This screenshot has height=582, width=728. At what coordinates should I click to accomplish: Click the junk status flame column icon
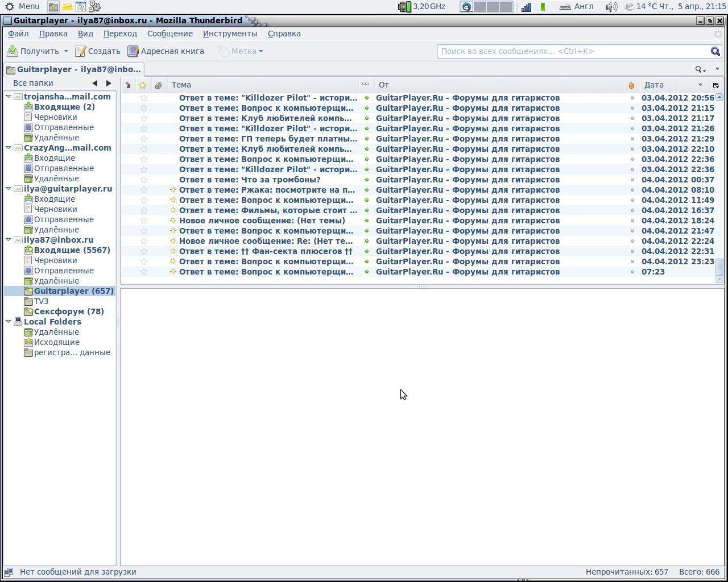(631, 85)
